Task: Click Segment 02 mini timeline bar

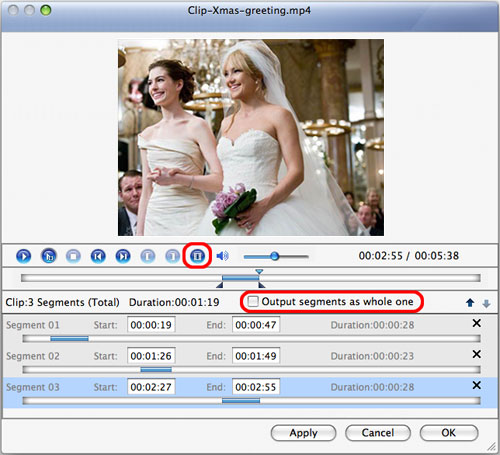Action: (252, 370)
